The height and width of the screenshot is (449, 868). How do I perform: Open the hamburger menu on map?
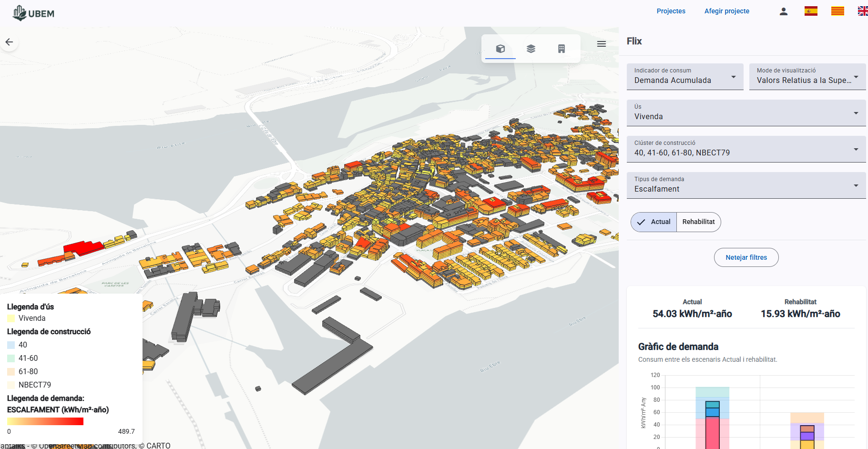click(x=602, y=44)
